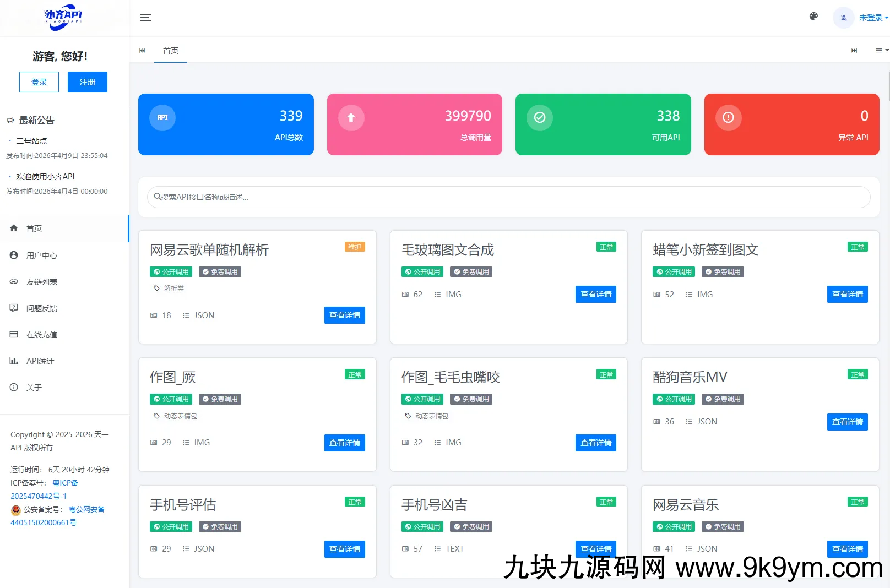Click the warning icon on red card

[x=728, y=117]
